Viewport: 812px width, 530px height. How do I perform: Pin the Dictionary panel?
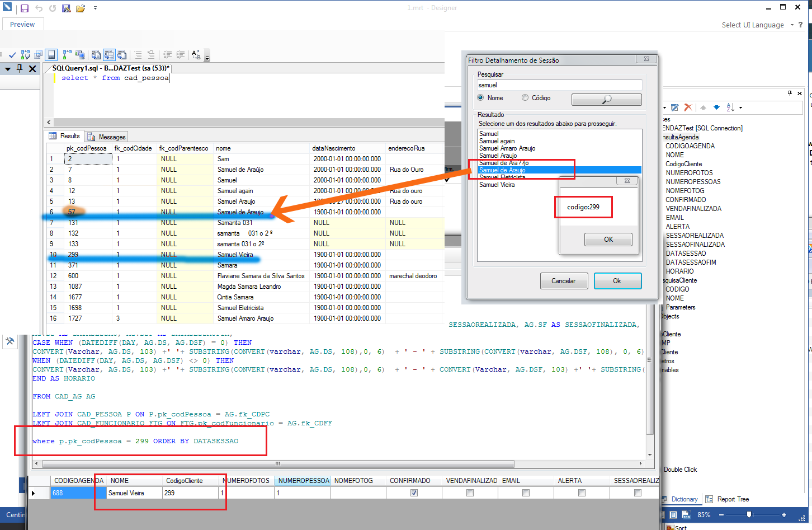(x=790, y=93)
